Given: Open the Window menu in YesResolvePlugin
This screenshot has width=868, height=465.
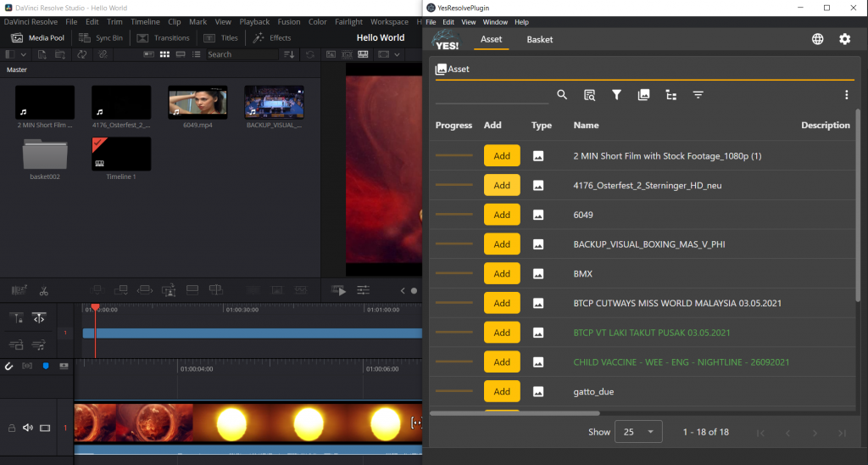Looking at the screenshot, I should click(495, 22).
